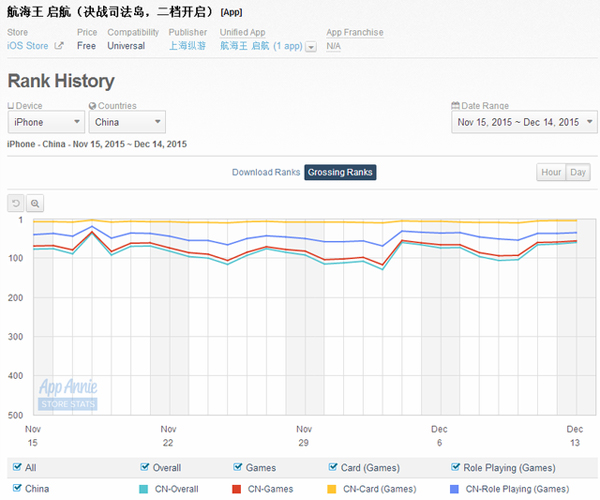Screen dimensions: 600x500
Task: Click the reset zoom undo icon
Action: coord(16,203)
